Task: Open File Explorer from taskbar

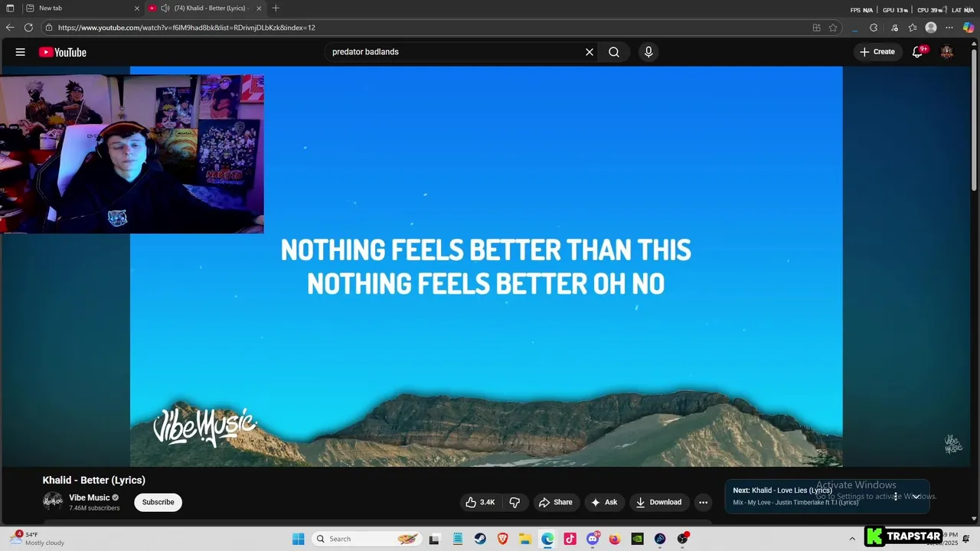Action: click(x=525, y=539)
